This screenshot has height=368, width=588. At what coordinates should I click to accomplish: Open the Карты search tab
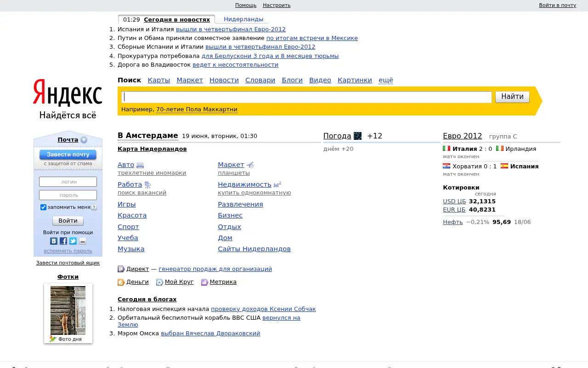pyautogui.click(x=159, y=80)
